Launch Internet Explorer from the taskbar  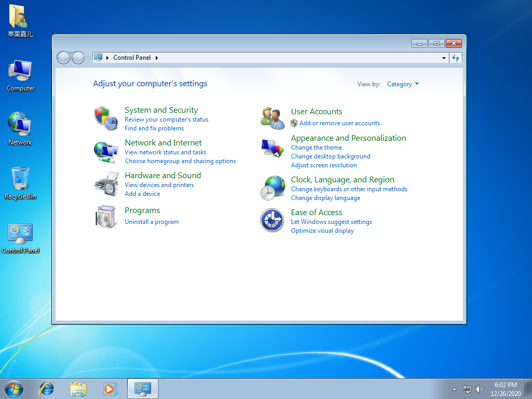[46, 389]
